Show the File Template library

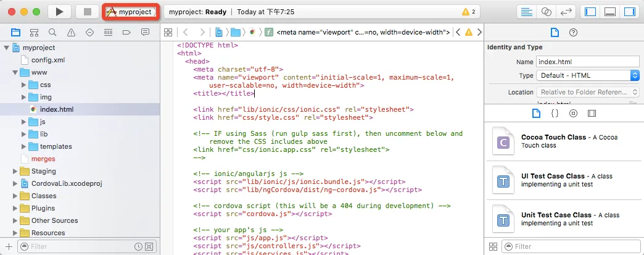coord(536,113)
